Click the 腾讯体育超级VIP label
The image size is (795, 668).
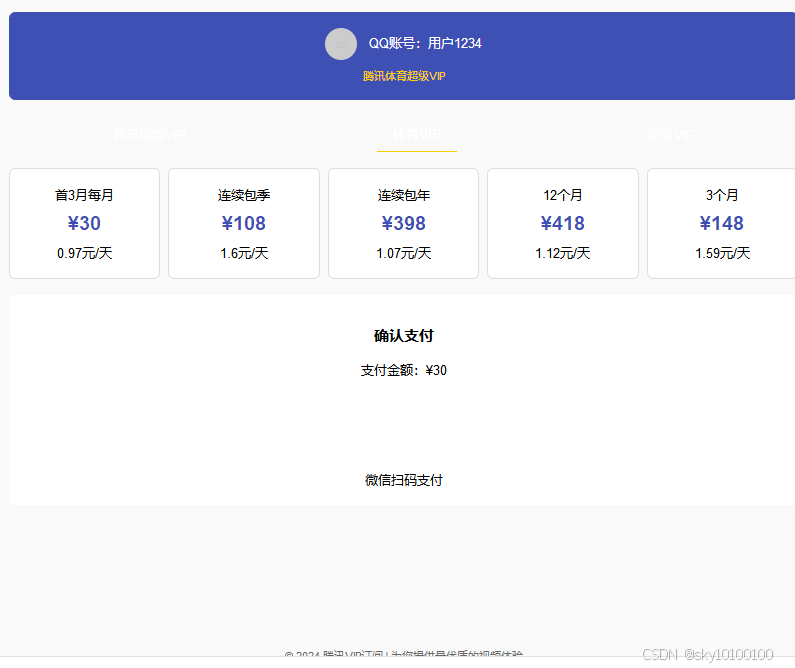(x=404, y=76)
